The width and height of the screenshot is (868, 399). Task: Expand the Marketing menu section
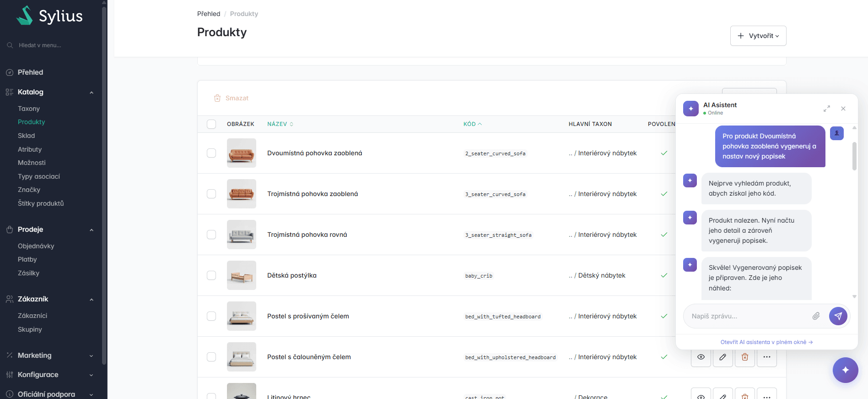(91, 355)
